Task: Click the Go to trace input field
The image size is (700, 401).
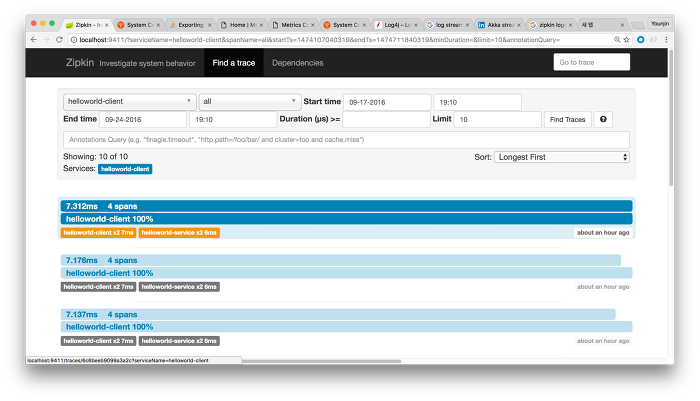Action: pos(591,62)
